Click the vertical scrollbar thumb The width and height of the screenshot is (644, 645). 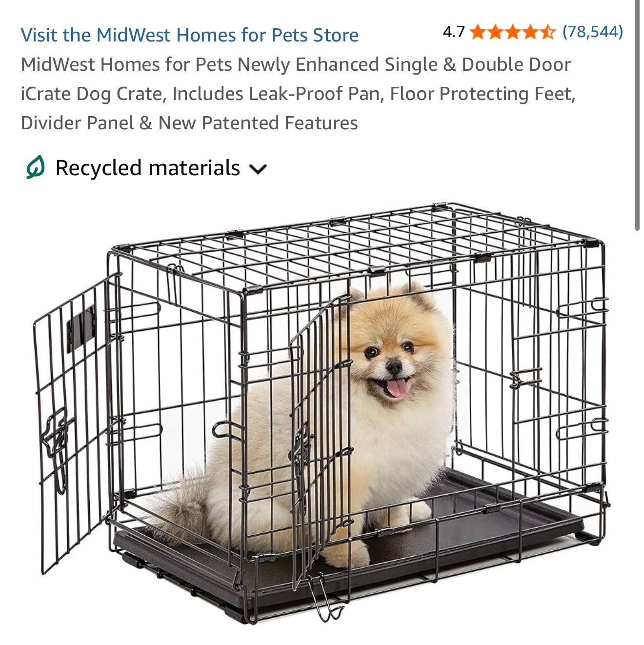(x=638, y=115)
